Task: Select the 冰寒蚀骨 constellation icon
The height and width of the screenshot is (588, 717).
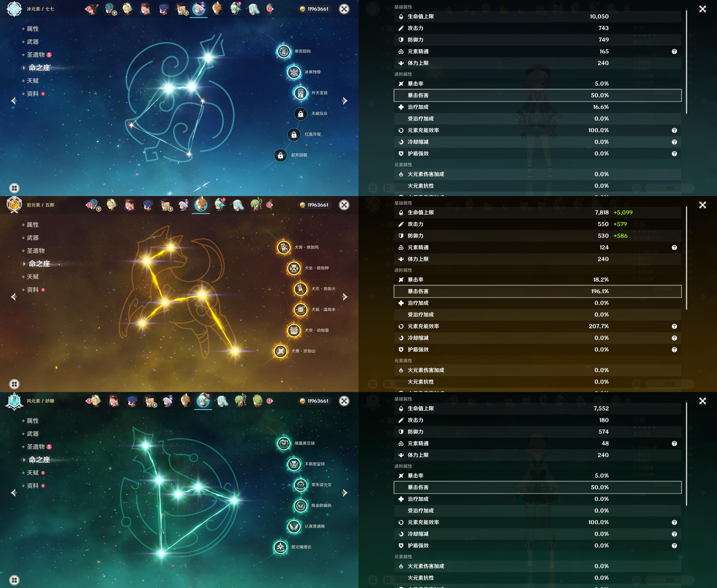Action: (x=294, y=72)
